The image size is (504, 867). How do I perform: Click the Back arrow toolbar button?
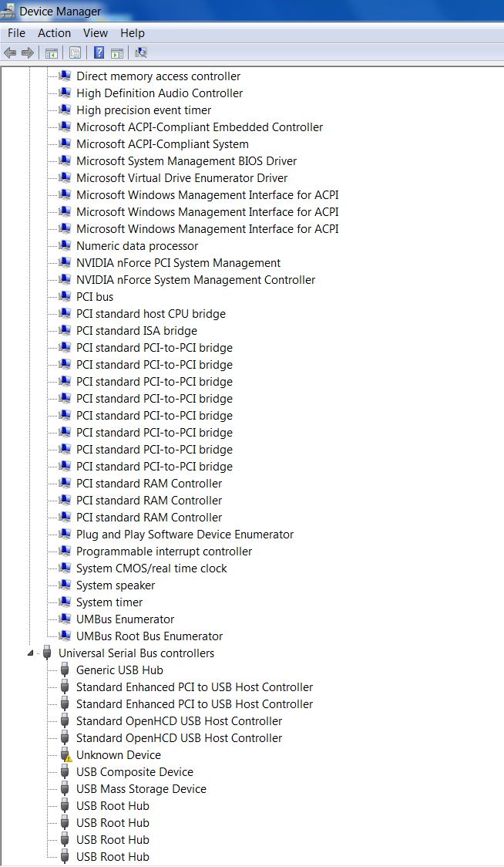10,52
